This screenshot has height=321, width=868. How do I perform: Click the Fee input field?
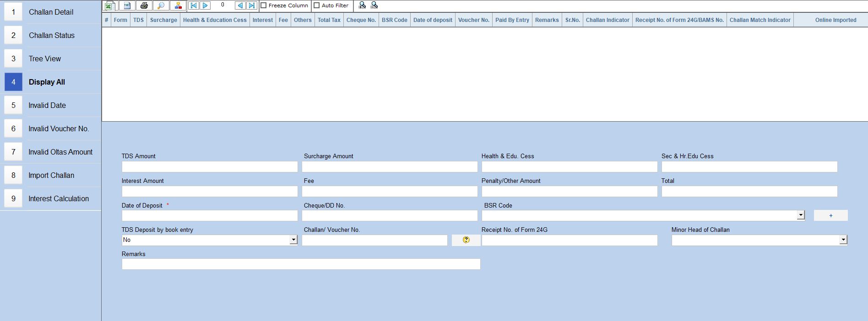390,191
